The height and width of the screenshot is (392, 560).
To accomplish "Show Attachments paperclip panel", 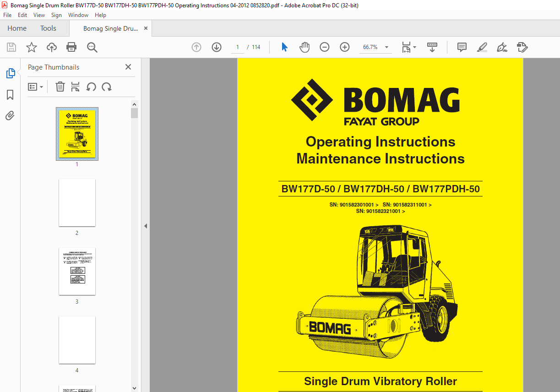I will tap(10, 115).
